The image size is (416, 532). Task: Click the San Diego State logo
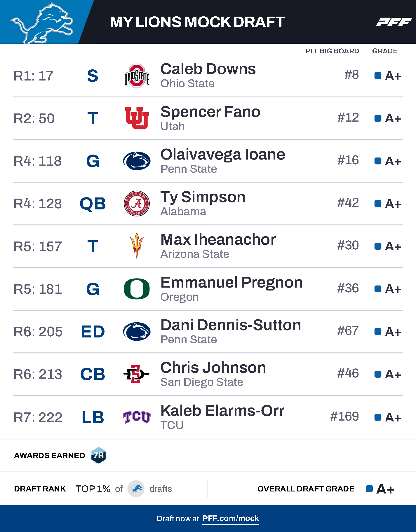(137, 374)
